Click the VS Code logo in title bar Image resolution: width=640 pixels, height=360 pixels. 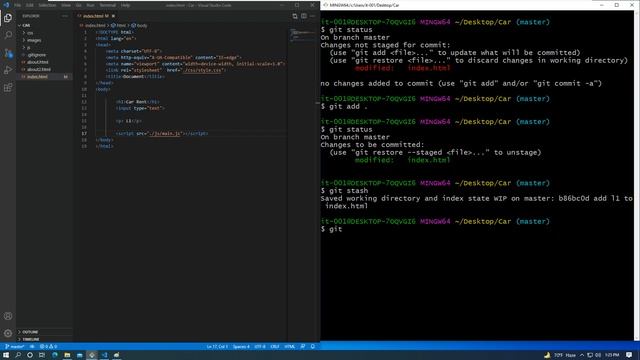[x=6, y=5]
